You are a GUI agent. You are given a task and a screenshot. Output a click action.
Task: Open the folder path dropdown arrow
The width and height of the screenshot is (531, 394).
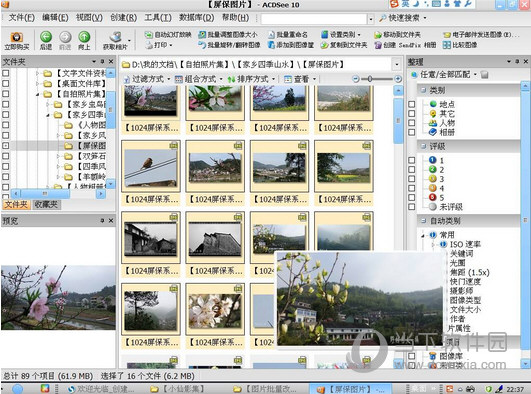tap(397, 64)
